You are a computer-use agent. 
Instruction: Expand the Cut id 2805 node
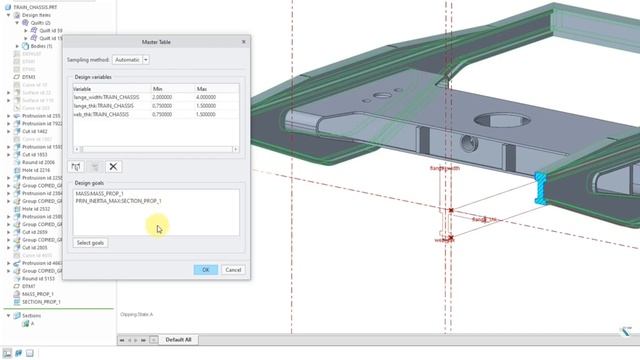(9, 247)
